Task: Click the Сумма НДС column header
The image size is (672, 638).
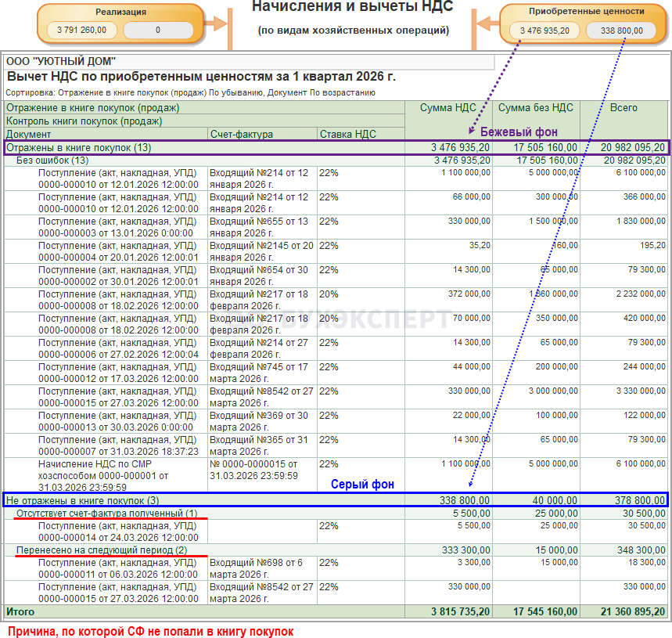Action: tap(447, 107)
